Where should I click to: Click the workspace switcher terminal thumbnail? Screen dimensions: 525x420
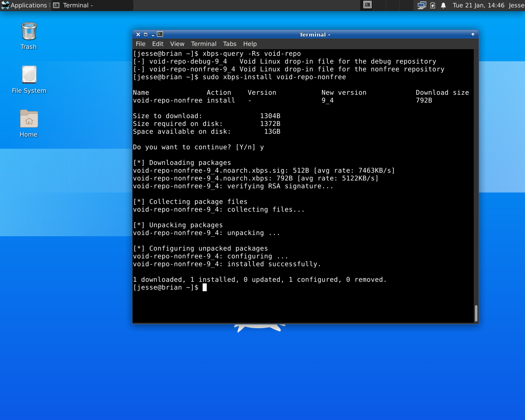click(x=368, y=5)
